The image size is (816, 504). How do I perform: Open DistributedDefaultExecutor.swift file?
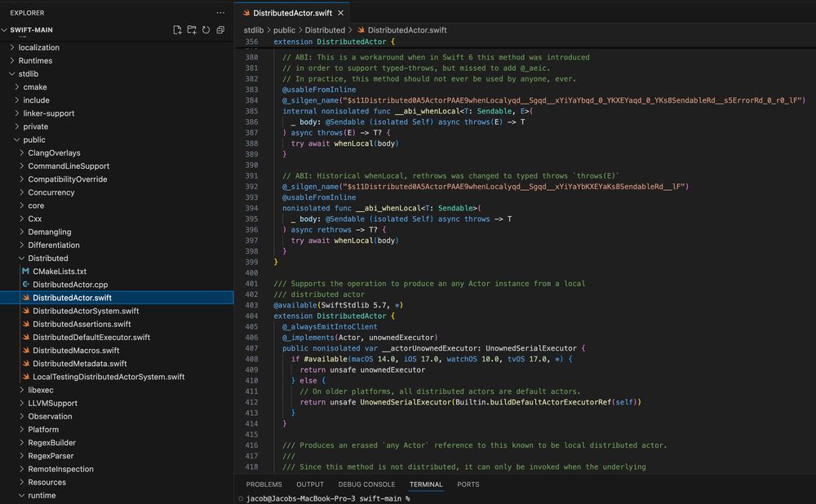(117, 337)
